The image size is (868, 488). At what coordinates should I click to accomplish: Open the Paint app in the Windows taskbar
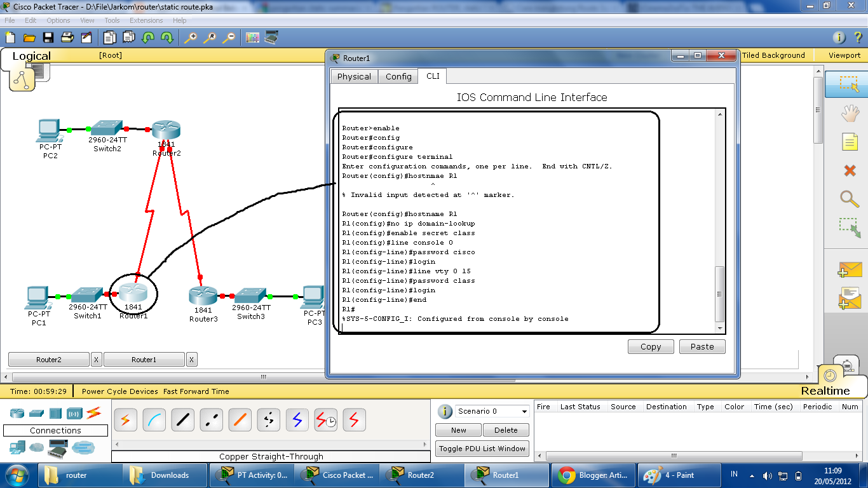click(678, 475)
